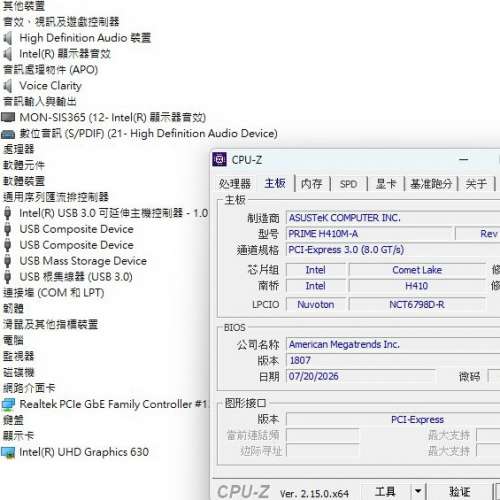Select the 顯示卡 category

pos(18,436)
